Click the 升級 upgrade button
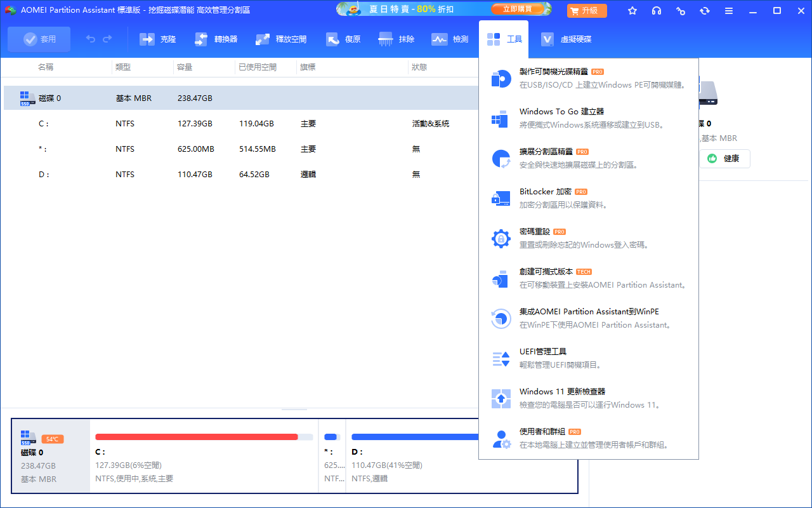 click(587, 11)
